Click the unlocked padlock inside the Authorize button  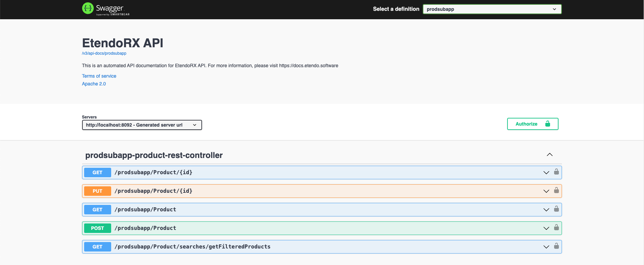coord(548,124)
